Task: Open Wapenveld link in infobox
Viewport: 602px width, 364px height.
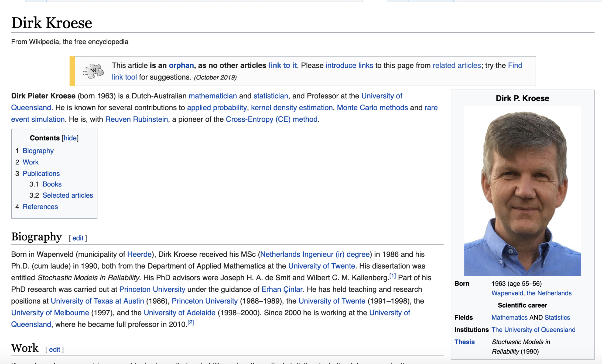Action: coord(507,293)
